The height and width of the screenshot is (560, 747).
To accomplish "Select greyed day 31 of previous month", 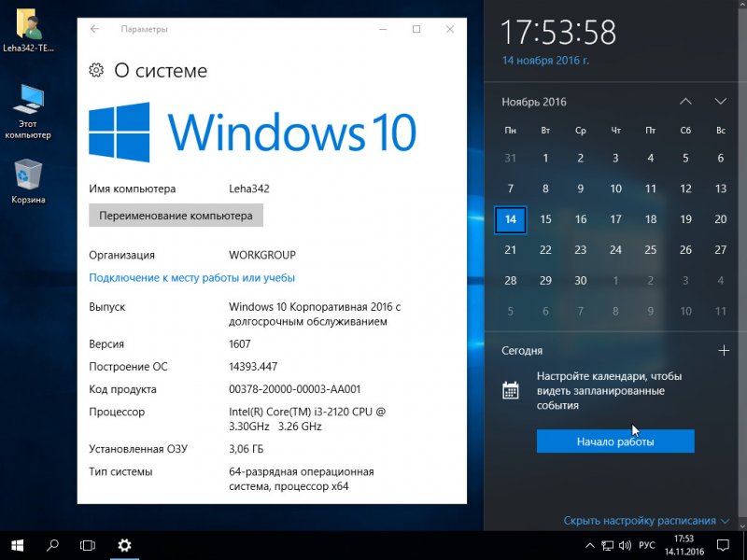I will point(510,158).
